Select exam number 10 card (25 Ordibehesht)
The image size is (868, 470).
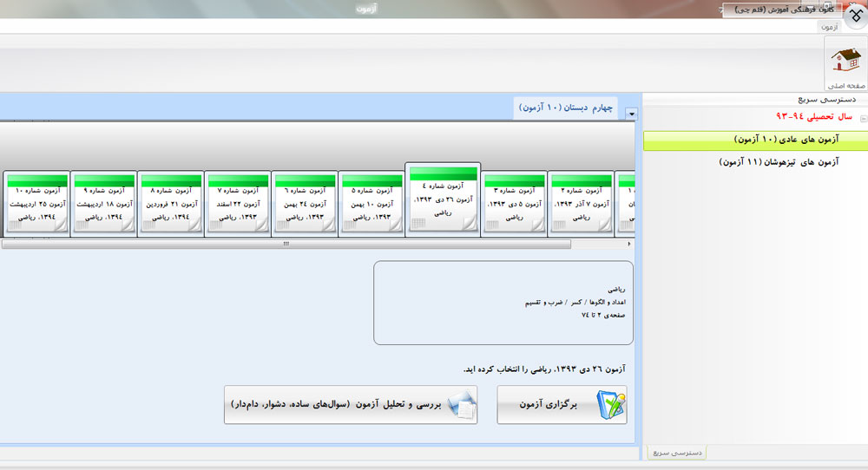(x=36, y=204)
